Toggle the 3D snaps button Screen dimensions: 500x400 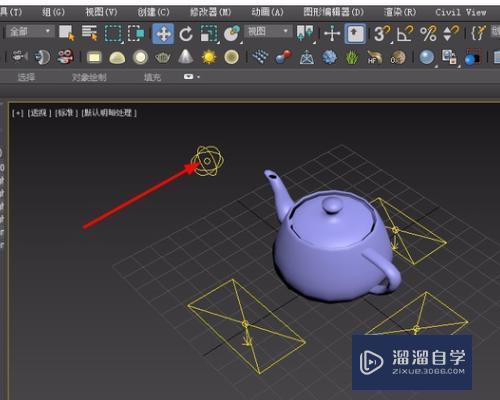382,34
